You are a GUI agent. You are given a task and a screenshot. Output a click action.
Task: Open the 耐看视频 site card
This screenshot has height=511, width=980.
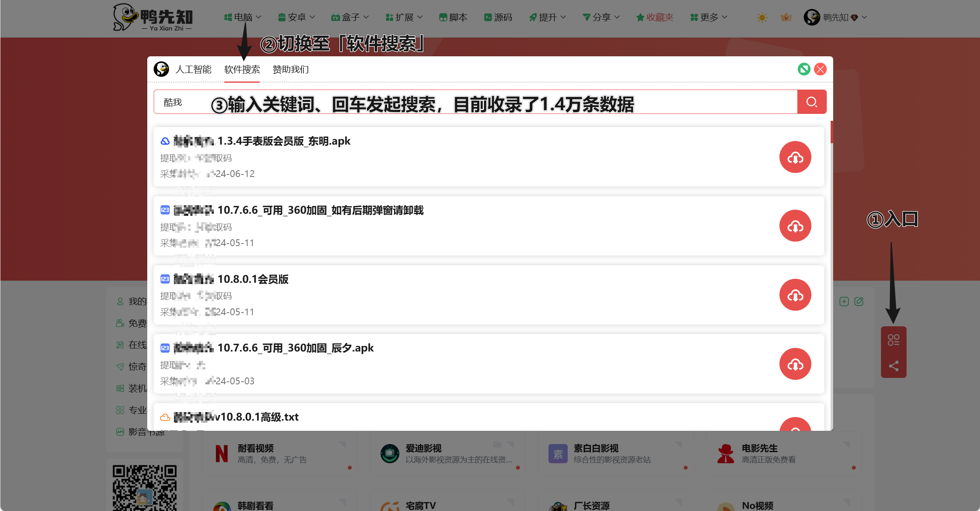click(280, 453)
